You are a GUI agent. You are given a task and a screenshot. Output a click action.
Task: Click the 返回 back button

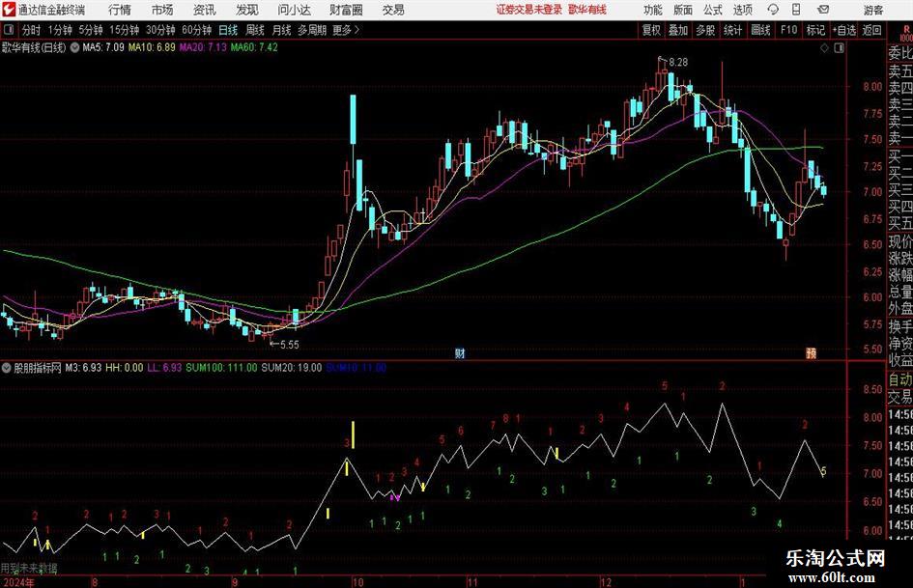(x=871, y=30)
